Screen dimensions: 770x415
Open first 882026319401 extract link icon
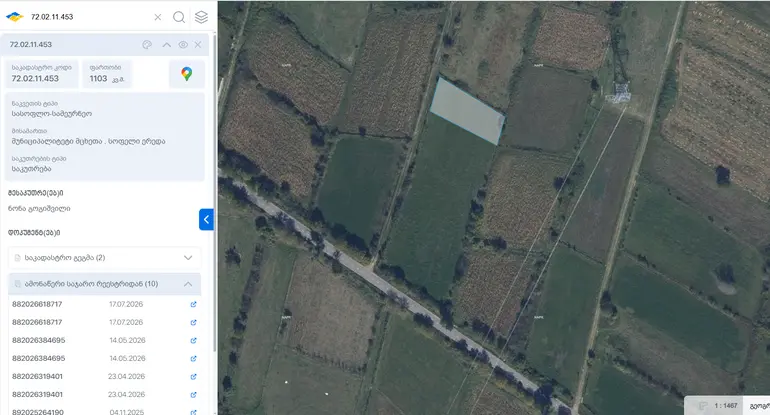click(x=193, y=377)
